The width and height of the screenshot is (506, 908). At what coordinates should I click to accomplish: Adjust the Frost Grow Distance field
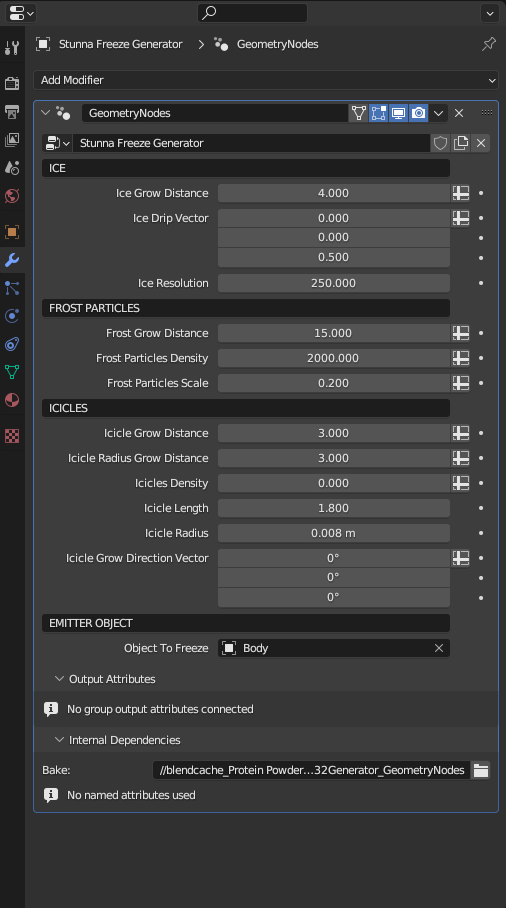pyautogui.click(x=333, y=333)
